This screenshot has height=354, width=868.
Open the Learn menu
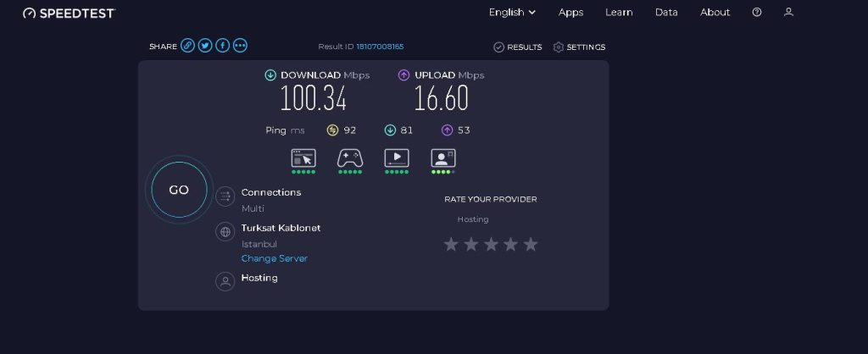pos(619,12)
